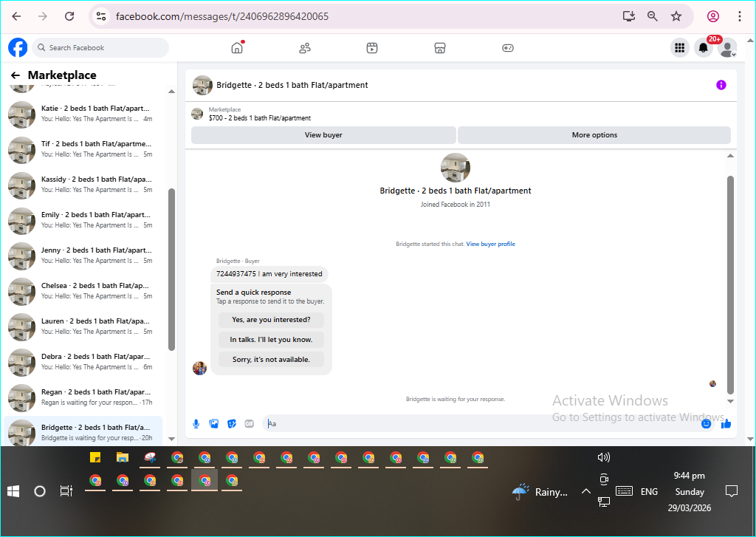
Task: Click the browser address bar URL
Action: click(x=222, y=16)
